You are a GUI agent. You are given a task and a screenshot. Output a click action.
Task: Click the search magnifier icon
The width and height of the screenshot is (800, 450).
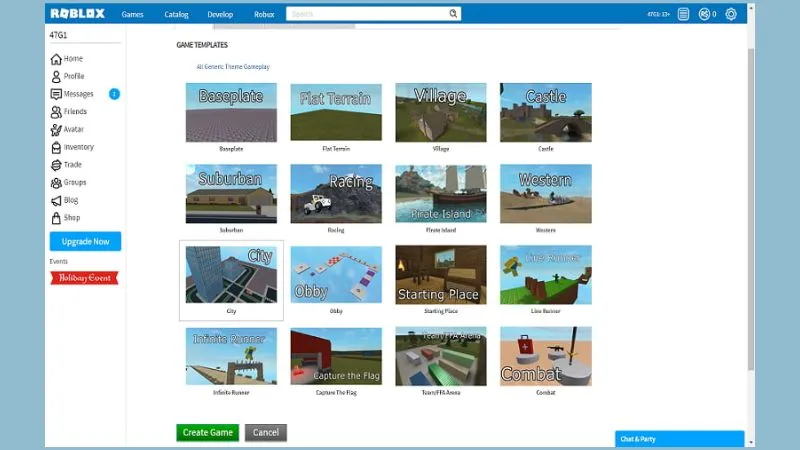pyautogui.click(x=453, y=14)
